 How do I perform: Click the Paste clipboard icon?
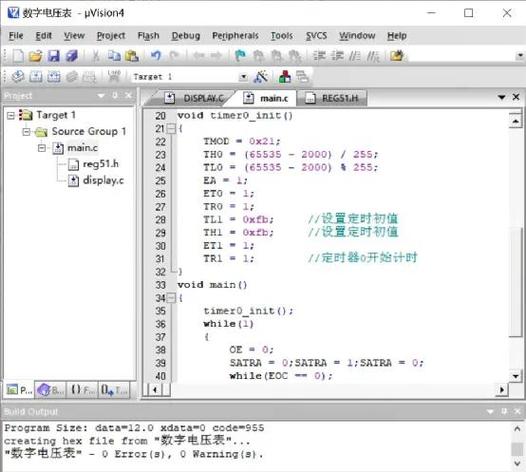132,56
